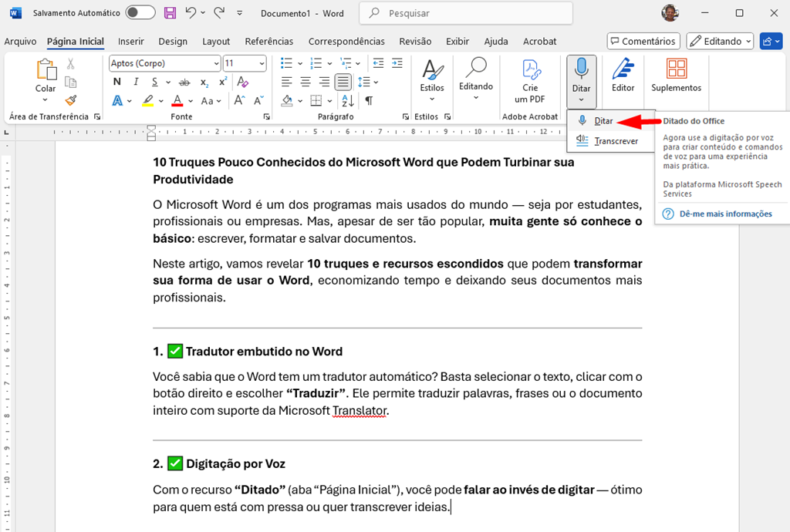
Task: Open the user account picture
Action: pos(670,13)
